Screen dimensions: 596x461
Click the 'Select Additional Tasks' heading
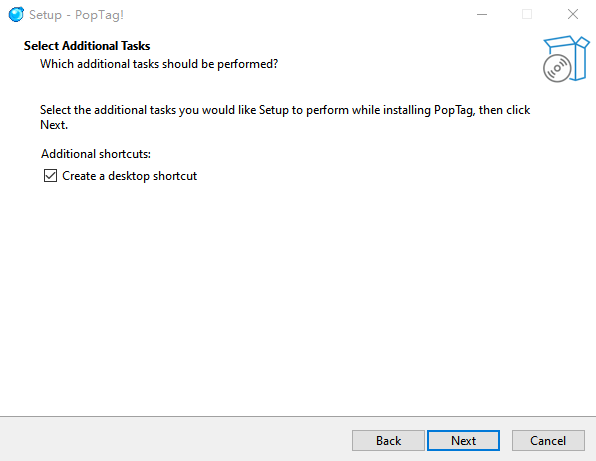point(87,46)
